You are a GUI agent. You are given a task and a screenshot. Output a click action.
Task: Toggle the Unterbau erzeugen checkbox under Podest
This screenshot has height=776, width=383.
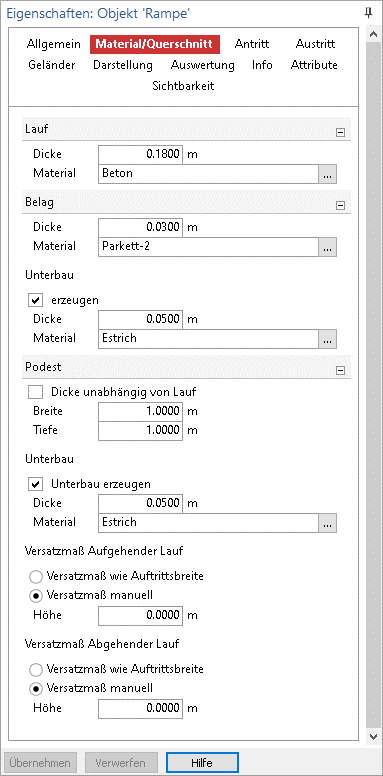(x=36, y=484)
